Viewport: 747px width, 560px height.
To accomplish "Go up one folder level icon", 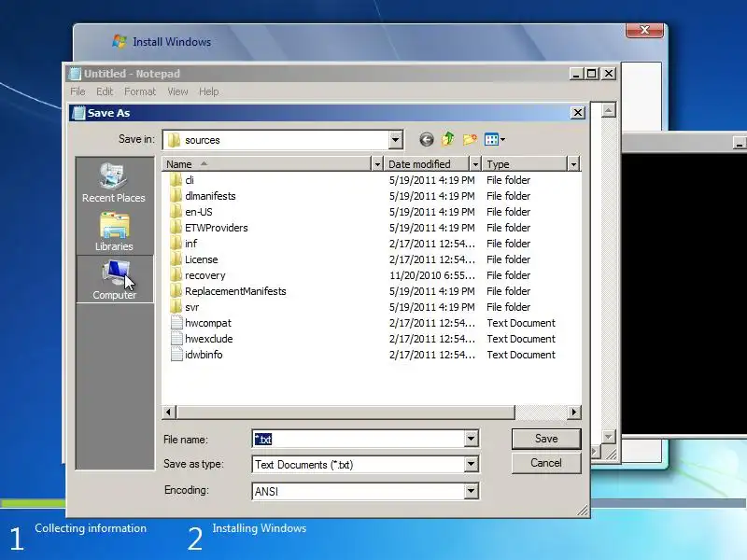I will pyautogui.click(x=448, y=139).
